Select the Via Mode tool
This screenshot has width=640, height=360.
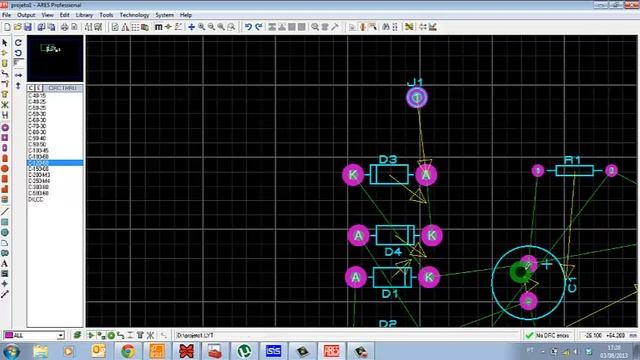coord(5,84)
